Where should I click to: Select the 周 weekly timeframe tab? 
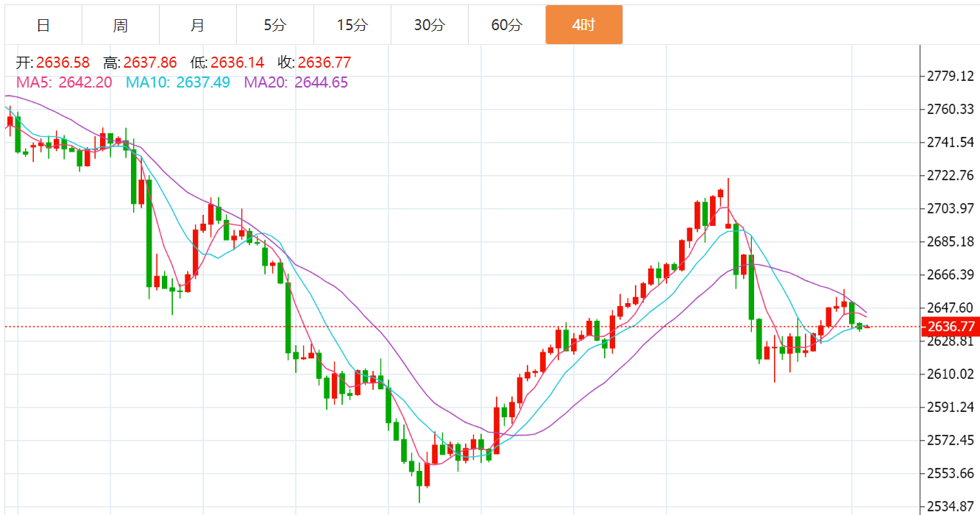pos(121,25)
